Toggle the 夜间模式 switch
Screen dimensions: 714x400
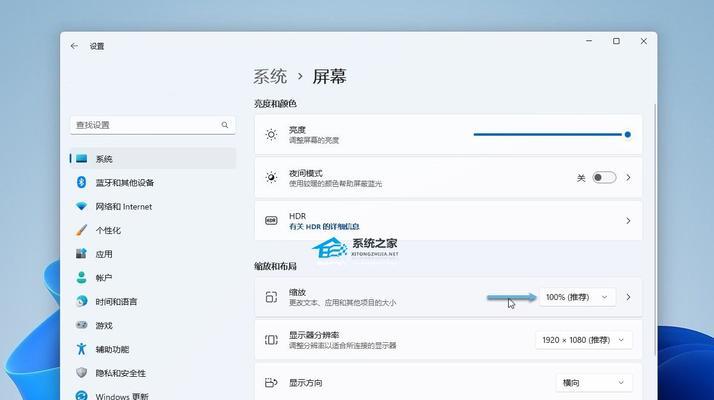pos(604,178)
